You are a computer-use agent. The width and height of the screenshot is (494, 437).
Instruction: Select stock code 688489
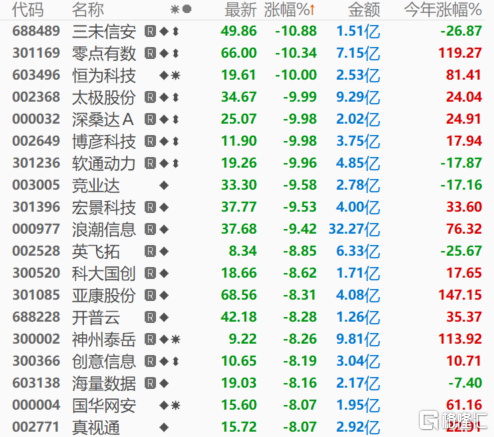36,31
